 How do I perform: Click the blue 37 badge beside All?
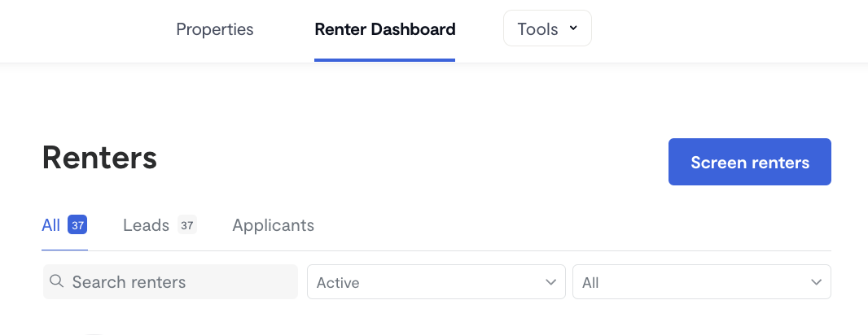[77, 225]
